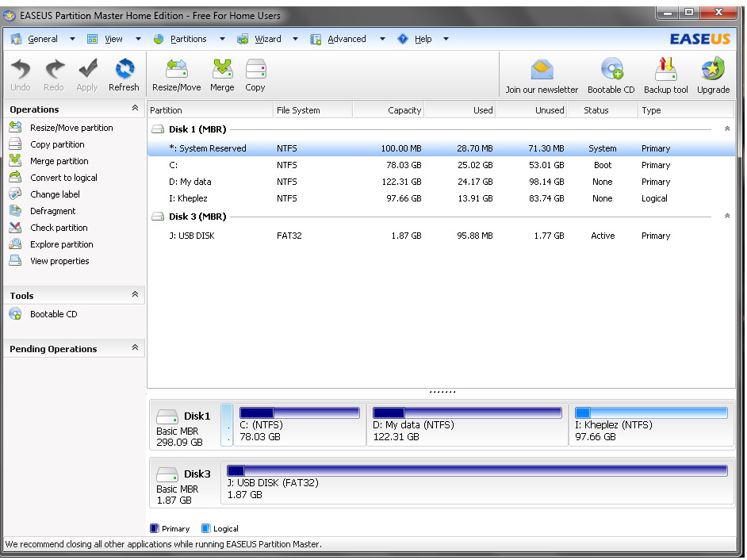Click the Explore partition icon
The width and height of the screenshot is (747, 560).
click(x=15, y=244)
